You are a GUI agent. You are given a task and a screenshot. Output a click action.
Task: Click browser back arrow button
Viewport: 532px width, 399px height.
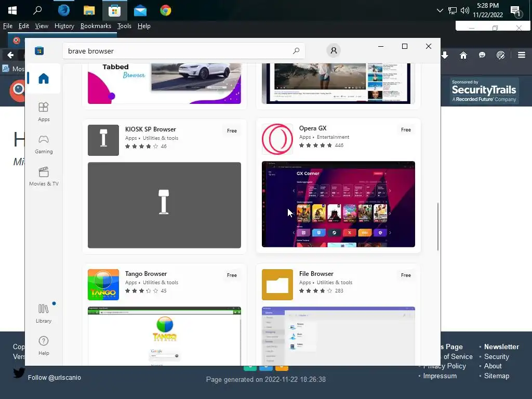coord(10,55)
